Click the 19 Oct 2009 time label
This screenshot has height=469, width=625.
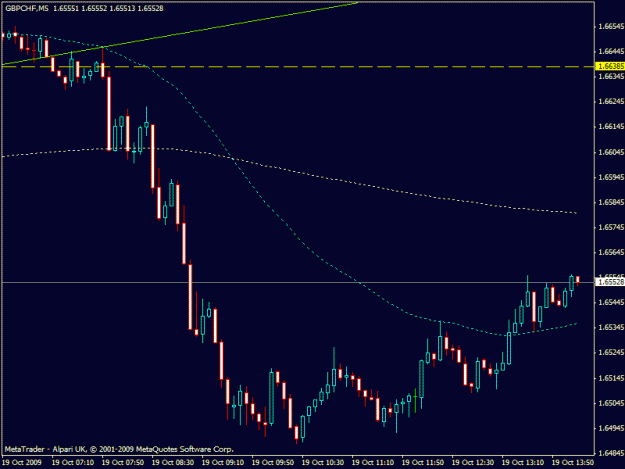tap(22, 462)
